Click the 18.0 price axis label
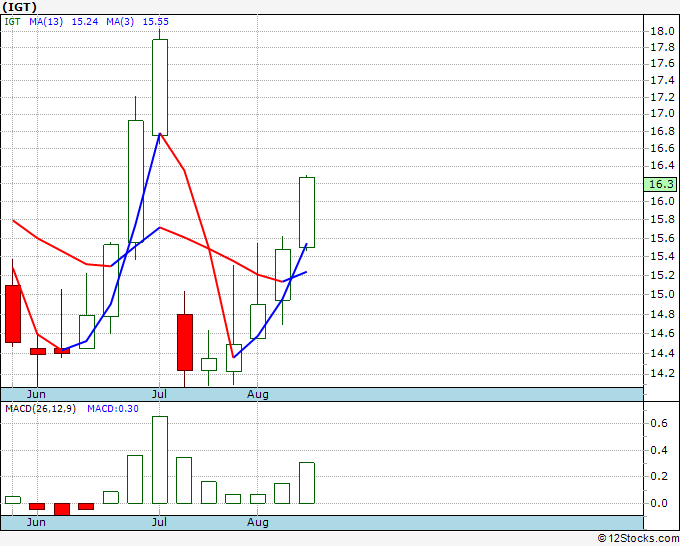Screen dimensions: 680x546 coord(662,31)
